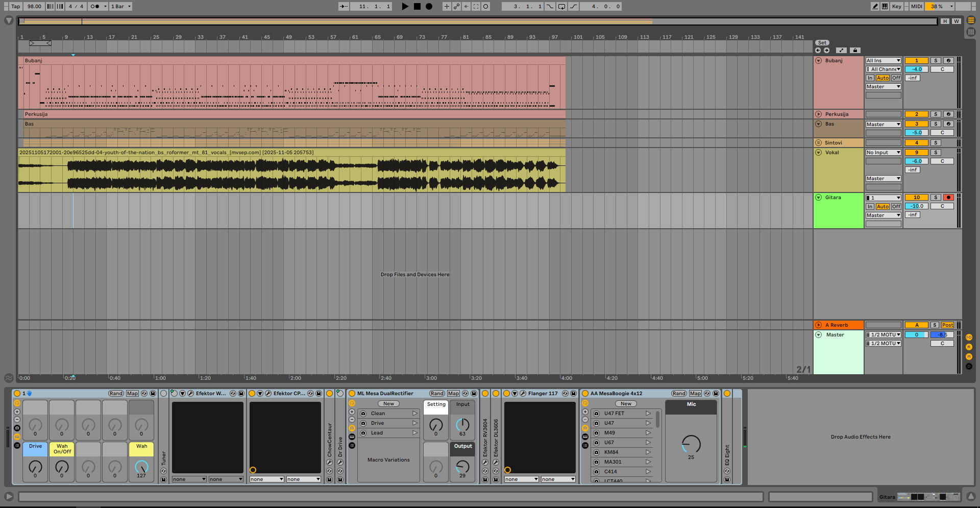
Task: Disarm recording on the Gitara track
Action: (x=948, y=198)
